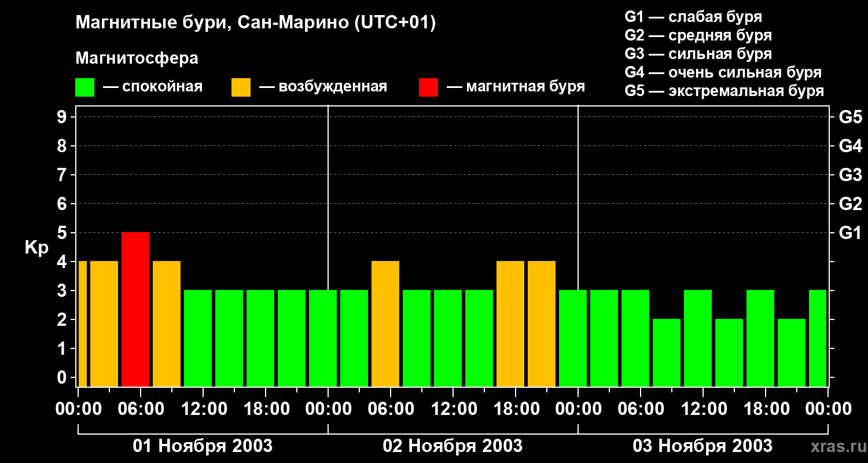Screen dimensions: 868x463
Task: Click the 'G5 — экстремальная буря' description
Action: (x=724, y=91)
